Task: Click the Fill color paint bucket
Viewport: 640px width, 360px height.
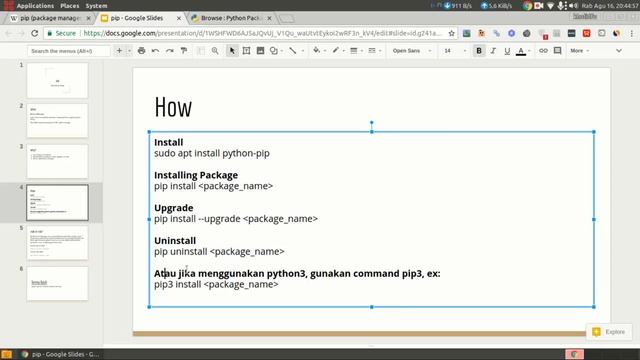Action: tap(316, 51)
